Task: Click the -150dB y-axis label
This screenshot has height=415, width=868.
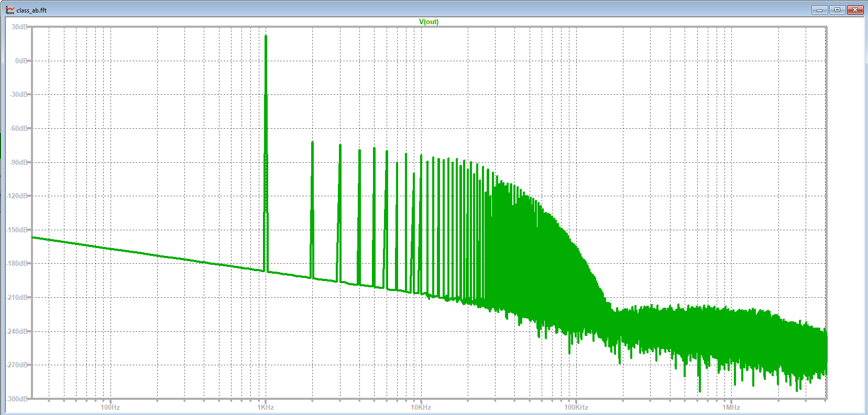Action: [x=17, y=230]
